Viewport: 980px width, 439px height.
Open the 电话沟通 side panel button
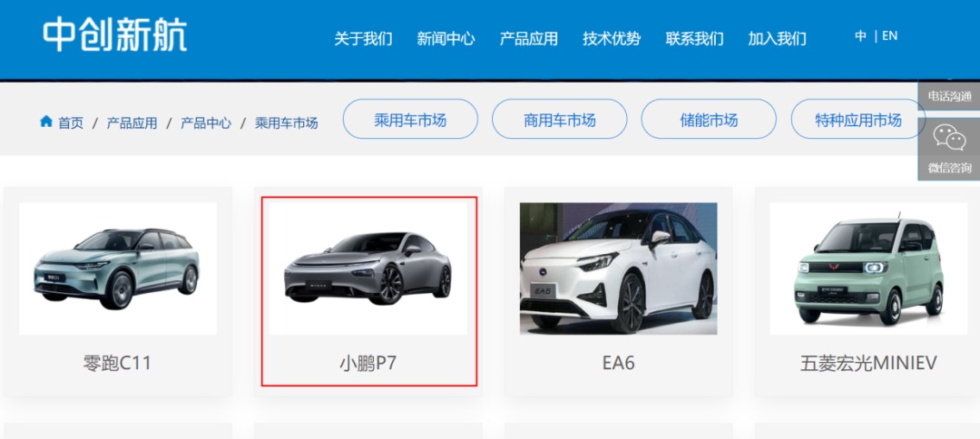pyautogui.click(x=949, y=96)
